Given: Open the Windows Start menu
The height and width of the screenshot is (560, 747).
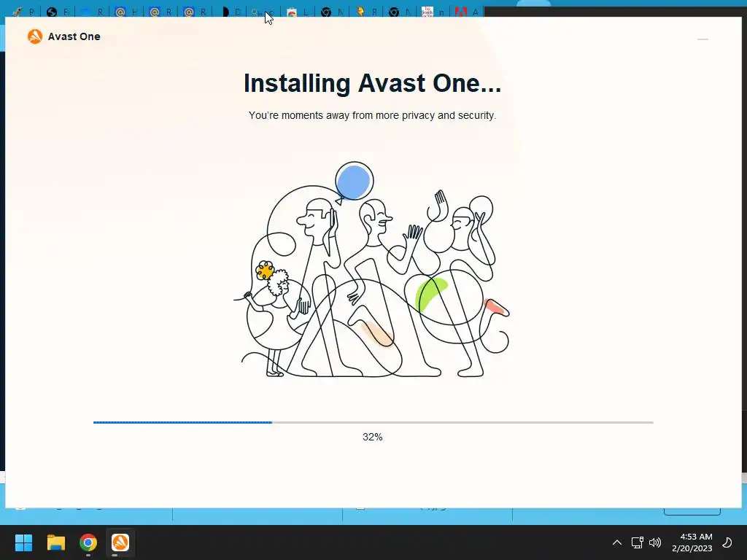Looking at the screenshot, I should pos(23,542).
